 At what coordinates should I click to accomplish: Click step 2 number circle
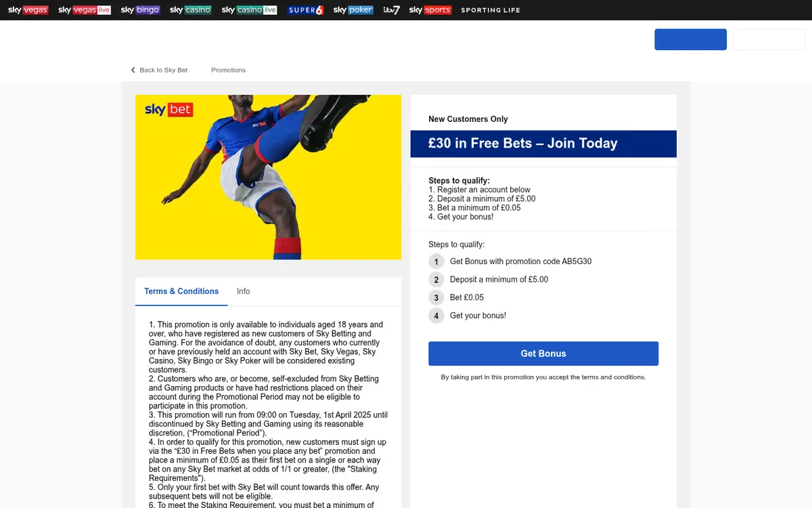pyautogui.click(x=436, y=280)
